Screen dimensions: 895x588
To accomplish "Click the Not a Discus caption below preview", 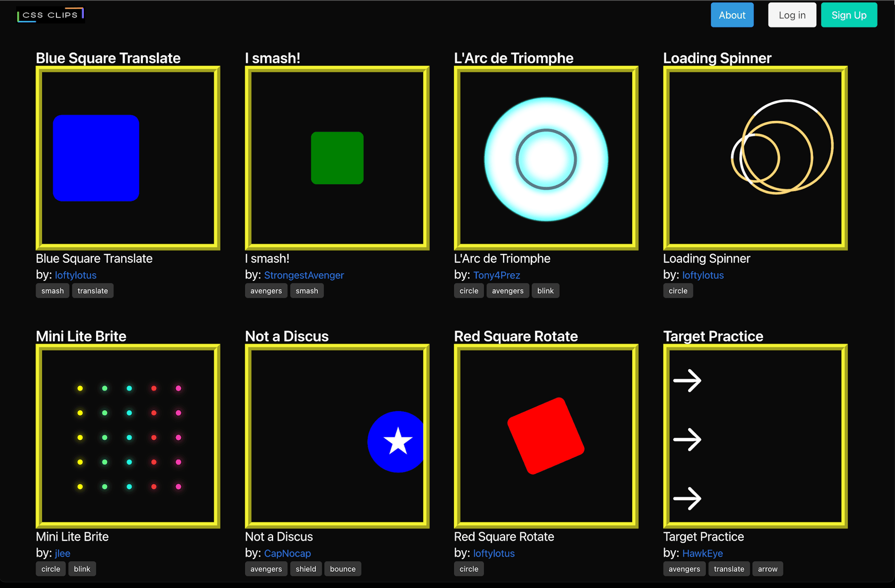I will tap(279, 537).
